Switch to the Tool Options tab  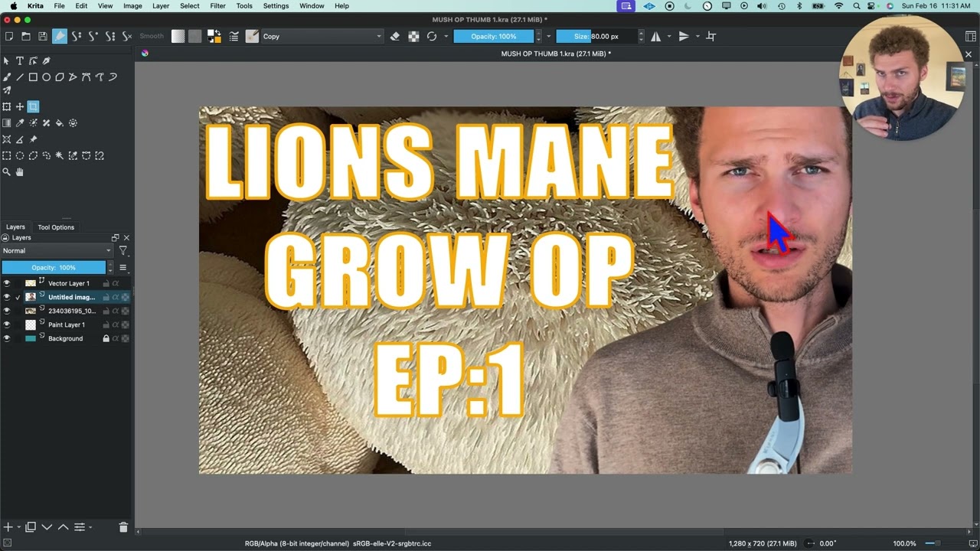pos(56,227)
